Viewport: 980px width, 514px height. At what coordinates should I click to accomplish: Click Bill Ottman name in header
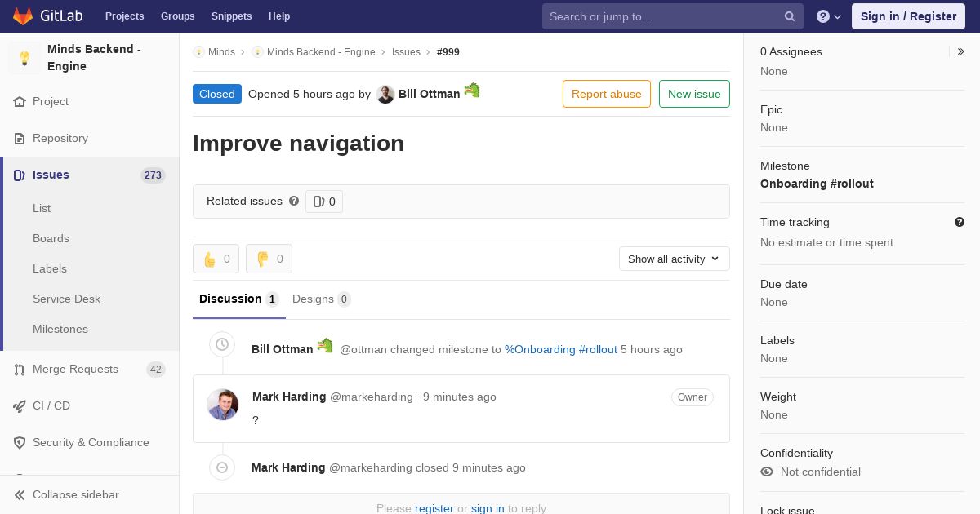[x=430, y=94]
